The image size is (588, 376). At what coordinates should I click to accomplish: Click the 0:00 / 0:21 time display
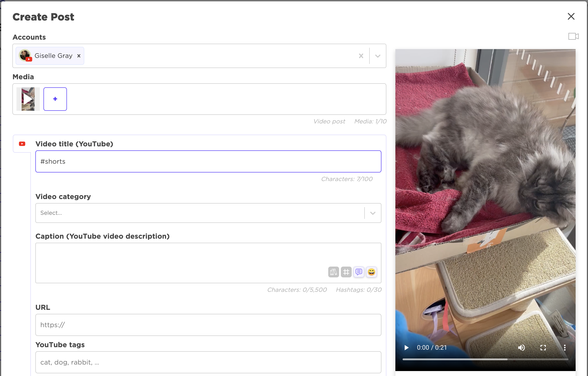432,347
